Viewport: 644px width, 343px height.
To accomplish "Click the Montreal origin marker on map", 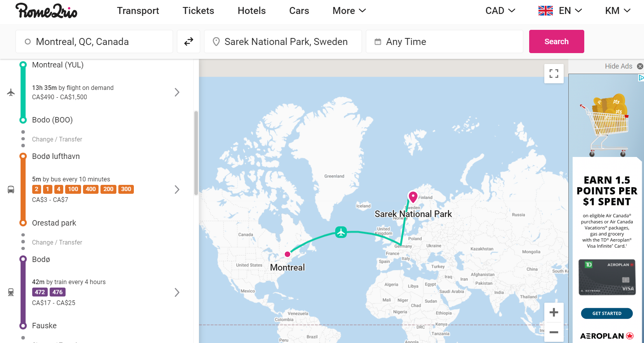I will (x=287, y=254).
